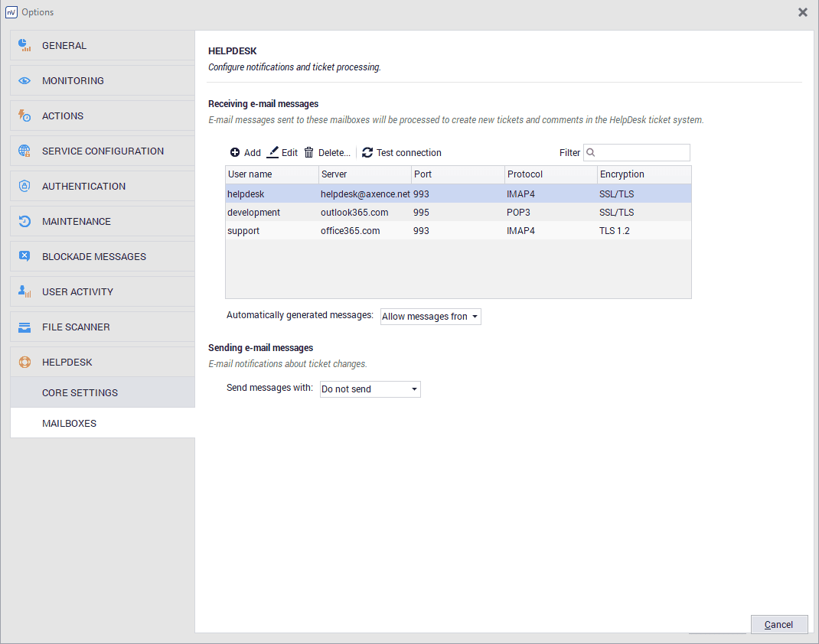Click the Authentication shield icon
The width and height of the screenshot is (819, 644).
coord(24,186)
